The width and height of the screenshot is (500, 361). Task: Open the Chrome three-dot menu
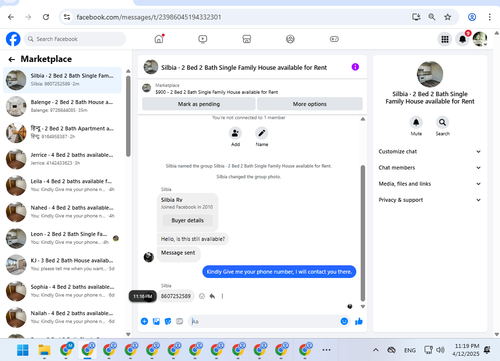(489, 17)
